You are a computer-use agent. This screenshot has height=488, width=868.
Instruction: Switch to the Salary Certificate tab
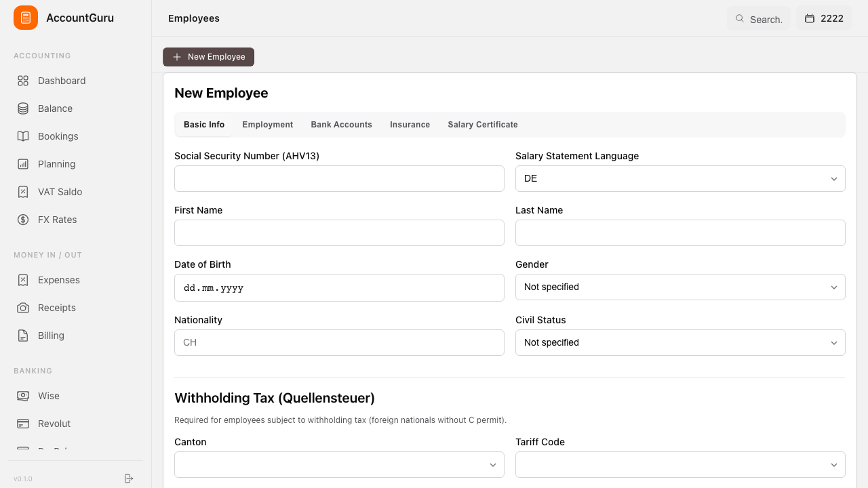(483, 125)
